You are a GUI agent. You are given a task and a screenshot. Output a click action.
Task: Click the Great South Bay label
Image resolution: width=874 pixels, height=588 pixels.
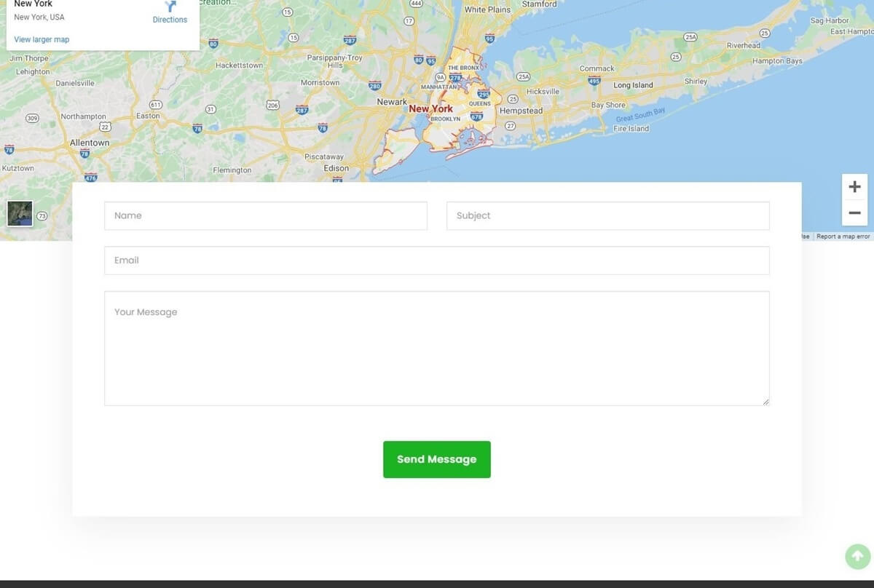pos(641,115)
